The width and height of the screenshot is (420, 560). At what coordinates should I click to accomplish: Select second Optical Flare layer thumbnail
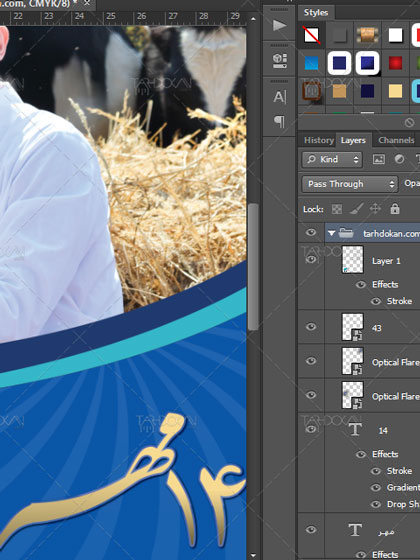tap(352, 395)
